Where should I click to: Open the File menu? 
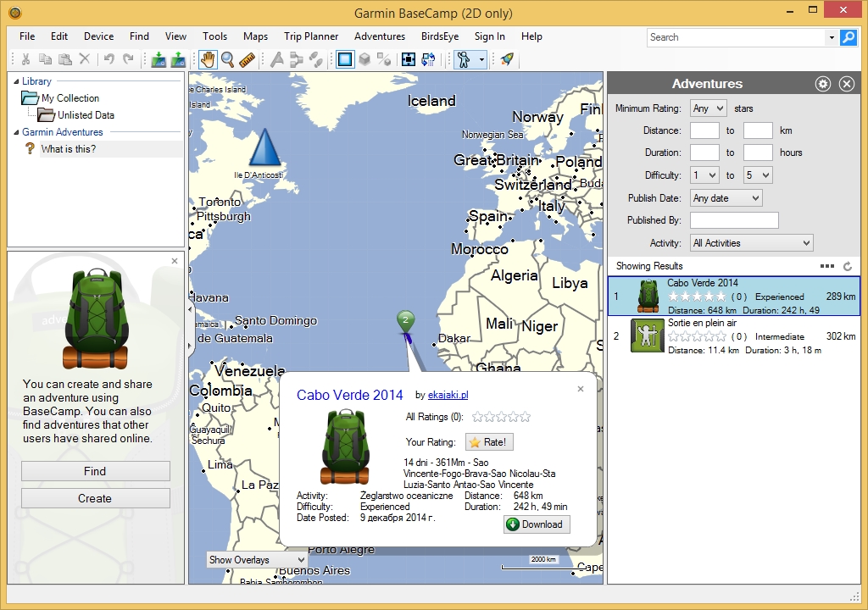(27, 36)
